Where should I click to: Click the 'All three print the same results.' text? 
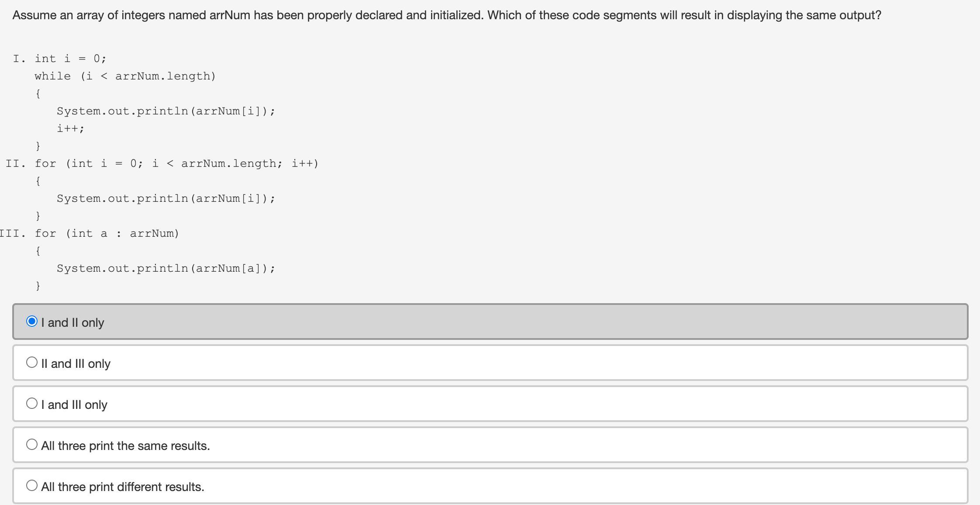click(125, 446)
